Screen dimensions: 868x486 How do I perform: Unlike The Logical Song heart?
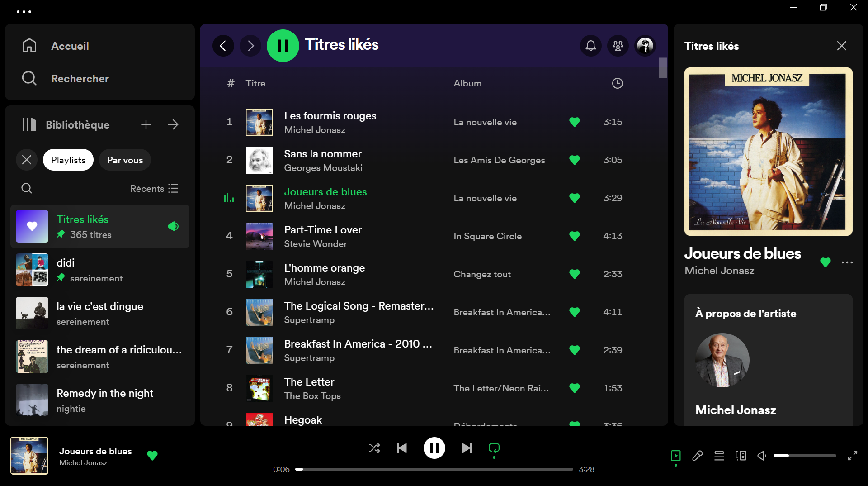(x=575, y=312)
